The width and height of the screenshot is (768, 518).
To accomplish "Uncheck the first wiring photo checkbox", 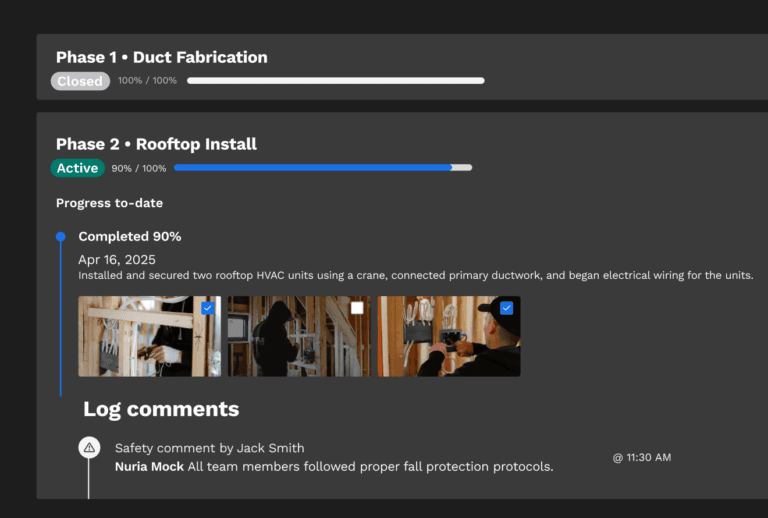I will pyautogui.click(x=208, y=308).
